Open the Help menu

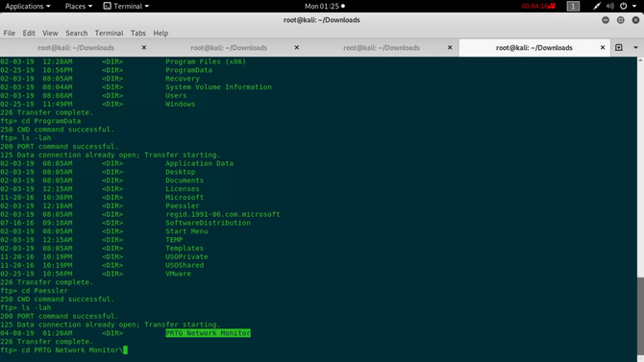(x=161, y=33)
